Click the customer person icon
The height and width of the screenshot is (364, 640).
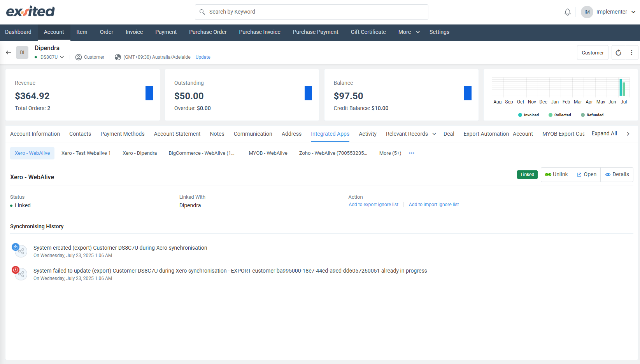point(79,57)
